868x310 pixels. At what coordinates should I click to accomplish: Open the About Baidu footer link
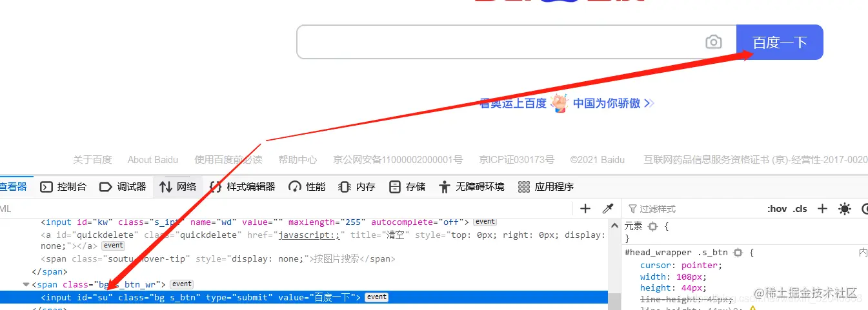[153, 160]
